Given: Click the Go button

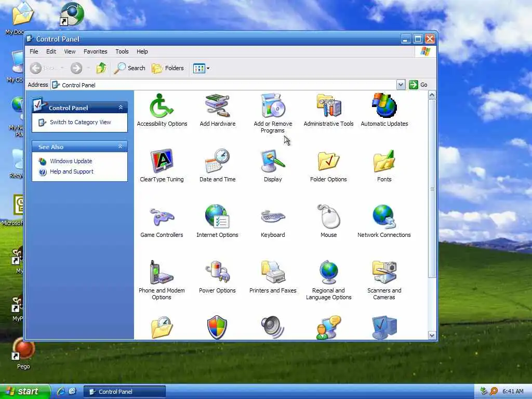Looking at the screenshot, I should (x=418, y=85).
